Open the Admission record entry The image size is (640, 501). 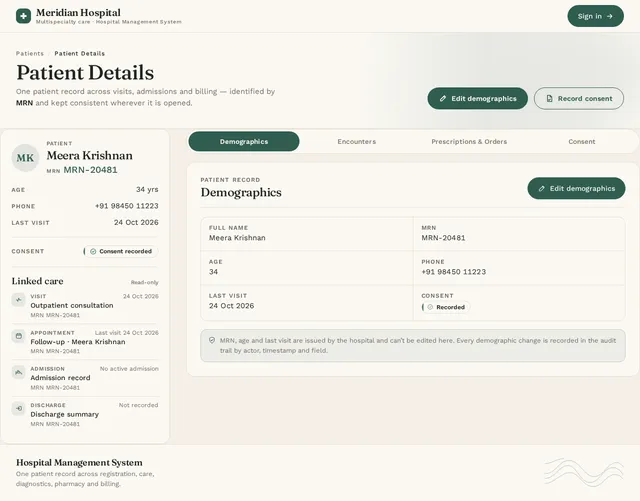click(85, 378)
